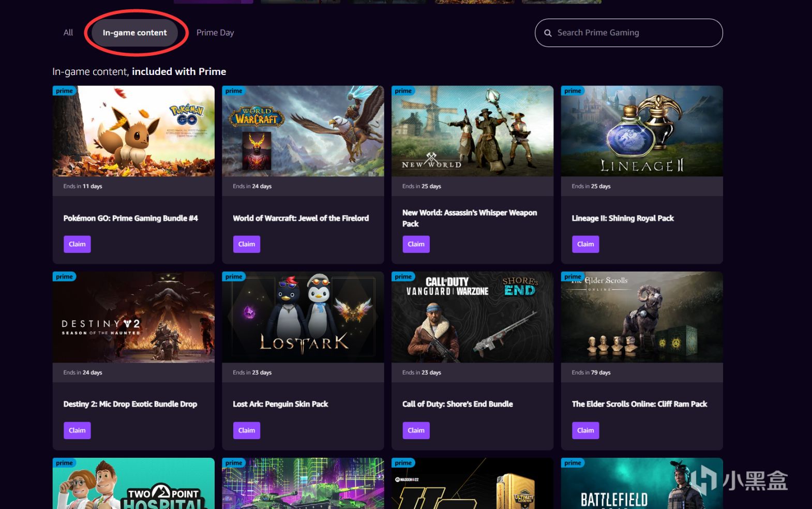Screen dimensions: 812x509
Task: Open title 'Destiny 2: Mic Drop Exotic Bundle Drop'
Action: coord(130,404)
